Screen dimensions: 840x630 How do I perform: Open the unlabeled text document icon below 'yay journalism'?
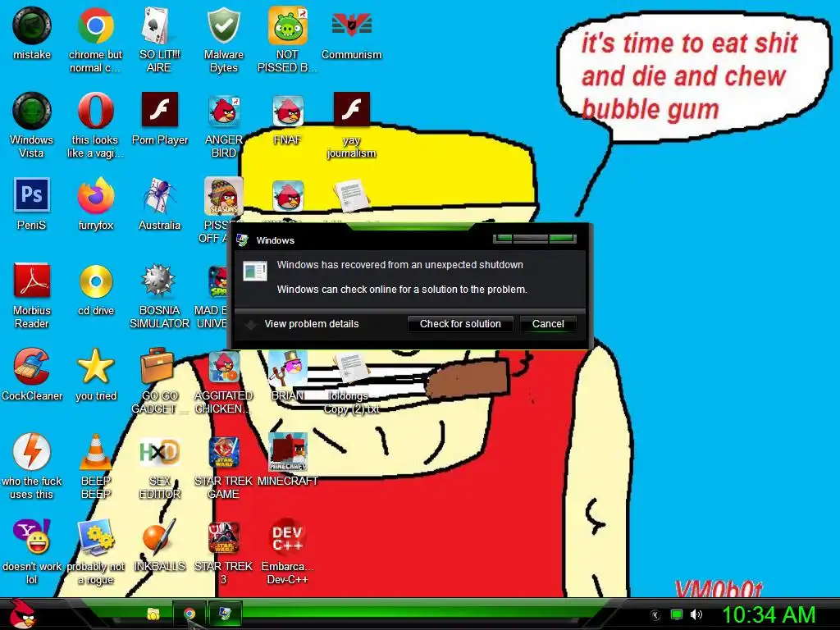point(351,196)
